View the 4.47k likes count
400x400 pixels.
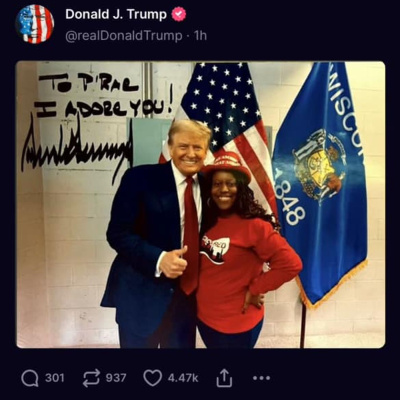(x=183, y=378)
